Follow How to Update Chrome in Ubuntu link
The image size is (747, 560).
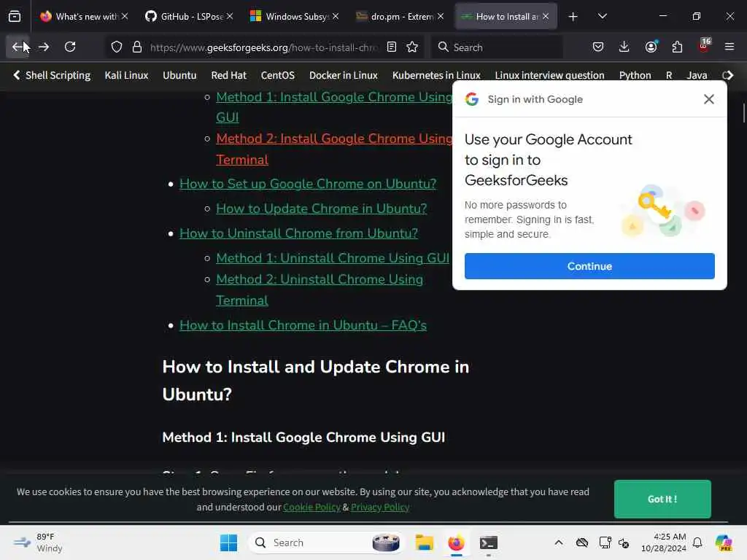321,209
